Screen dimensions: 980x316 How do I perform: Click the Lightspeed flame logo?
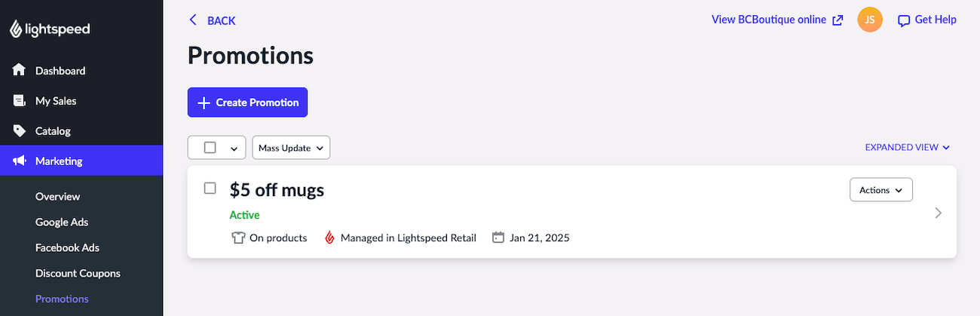[x=16, y=29]
